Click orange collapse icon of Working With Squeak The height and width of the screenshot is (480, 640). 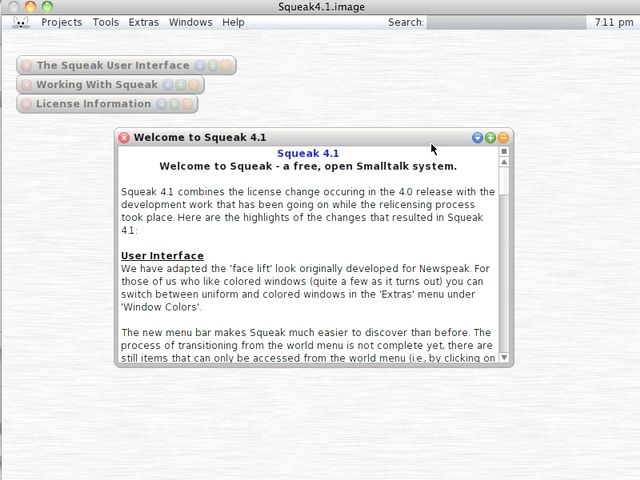[x=194, y=84]
